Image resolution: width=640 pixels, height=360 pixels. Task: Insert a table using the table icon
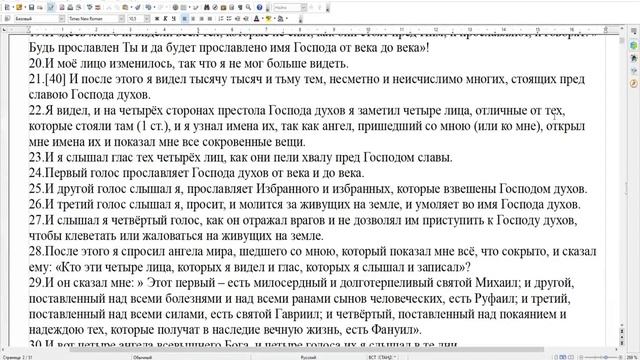click(x=183, y=7)
